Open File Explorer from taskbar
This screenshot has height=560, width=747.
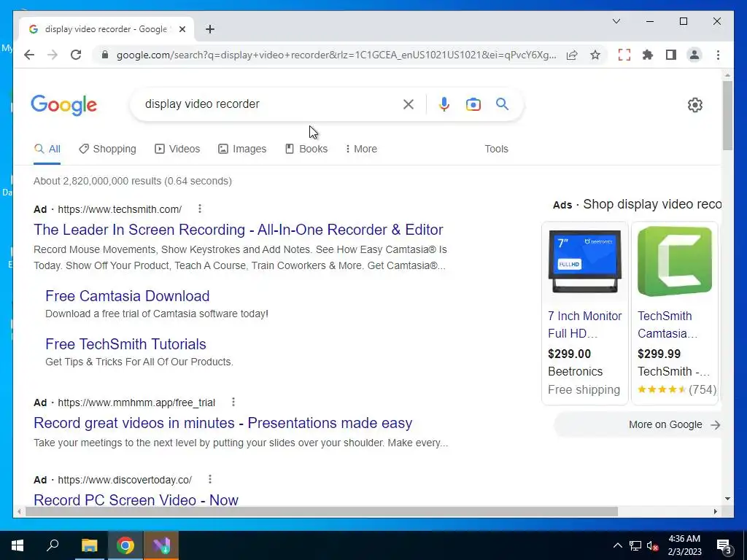pos(89,545)
